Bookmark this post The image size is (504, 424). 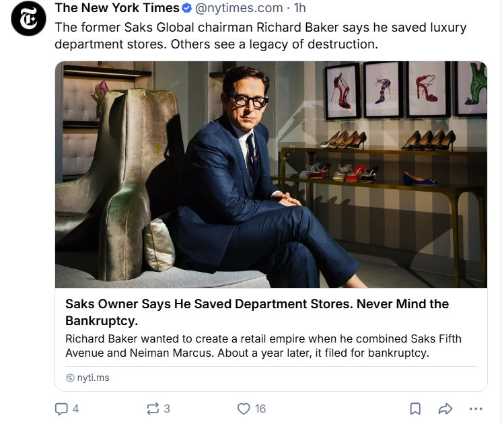pos(415,409)
